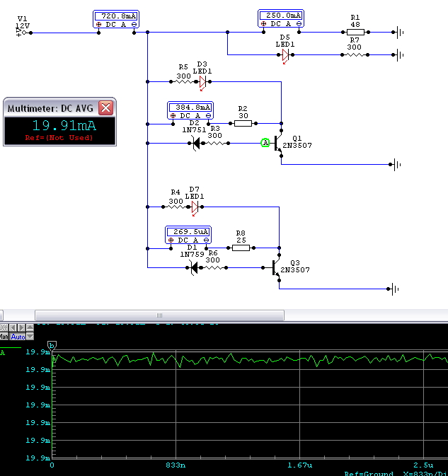448x476 pixels.
Task: Click the 833n time axis label
Action: pos(176,465)
